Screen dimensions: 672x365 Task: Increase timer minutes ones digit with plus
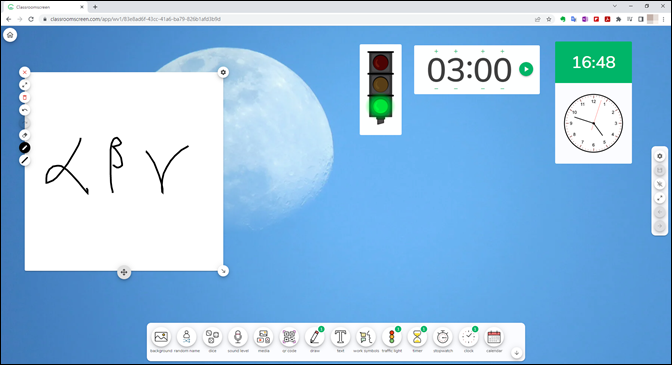456,51
